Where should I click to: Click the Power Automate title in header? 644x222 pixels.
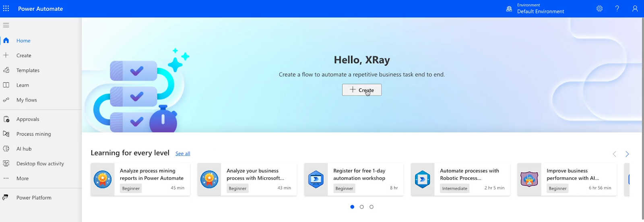coord(40,8)
